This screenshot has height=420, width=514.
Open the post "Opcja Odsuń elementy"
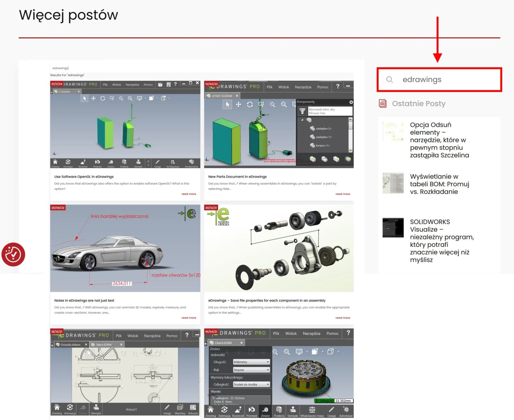(x=439, y=140)
